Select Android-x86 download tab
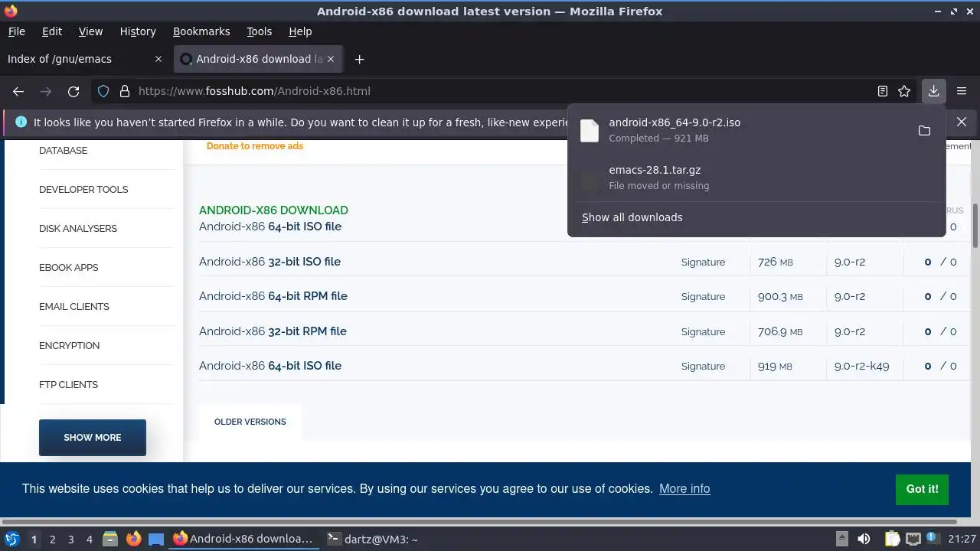980x551 pixels. click(259, 59)
